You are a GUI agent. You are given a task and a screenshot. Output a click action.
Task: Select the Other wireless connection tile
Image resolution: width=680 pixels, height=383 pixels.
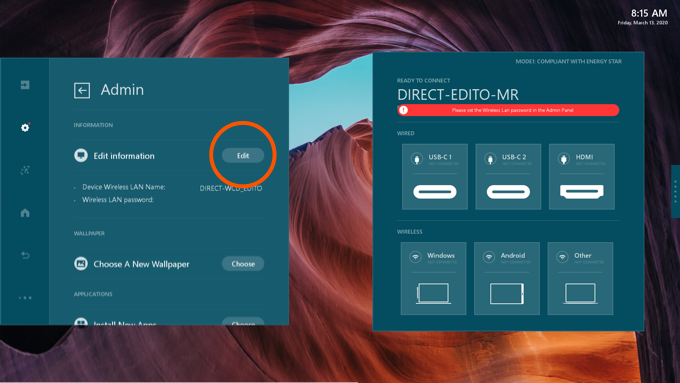tap(580, 278)
